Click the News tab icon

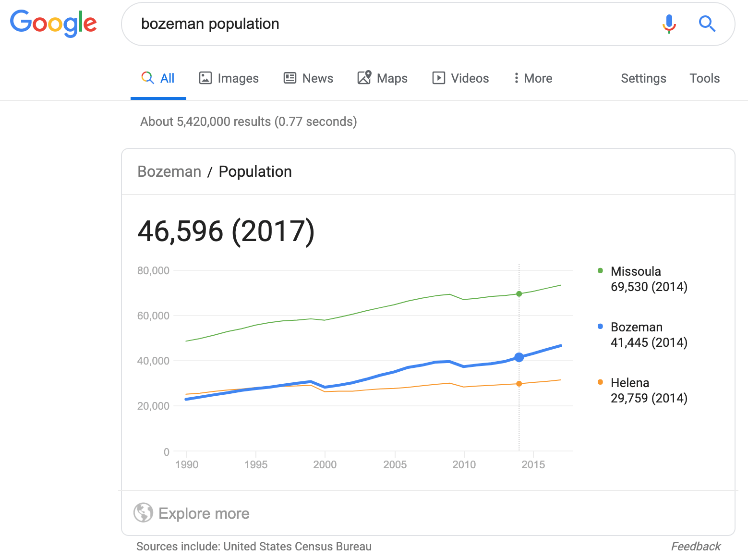[290, 78]
